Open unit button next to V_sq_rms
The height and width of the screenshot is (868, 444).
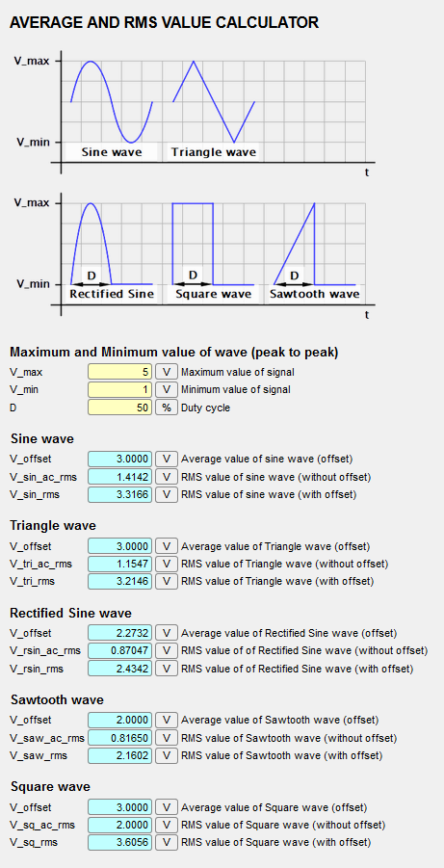166,843
